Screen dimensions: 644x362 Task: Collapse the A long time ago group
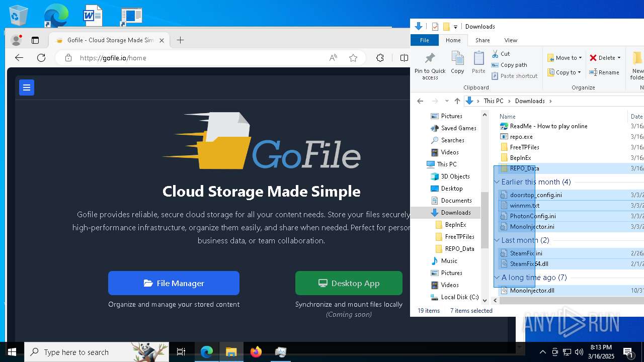pos(497,278)
